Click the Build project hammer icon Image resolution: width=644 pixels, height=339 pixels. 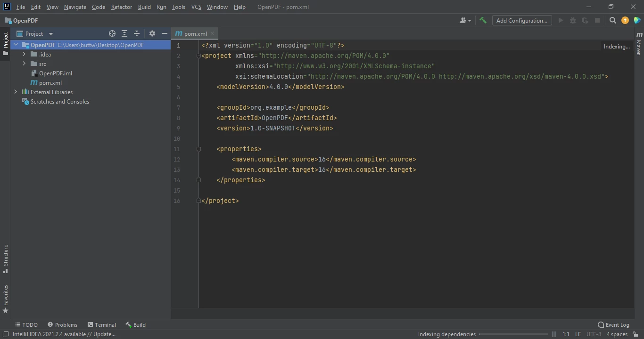pos(483,20)
